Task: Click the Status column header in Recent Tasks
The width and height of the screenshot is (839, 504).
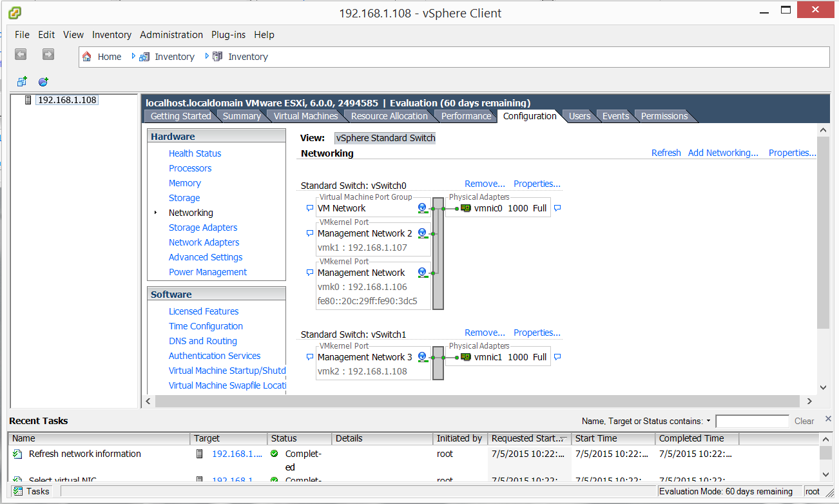Action: 299,438
